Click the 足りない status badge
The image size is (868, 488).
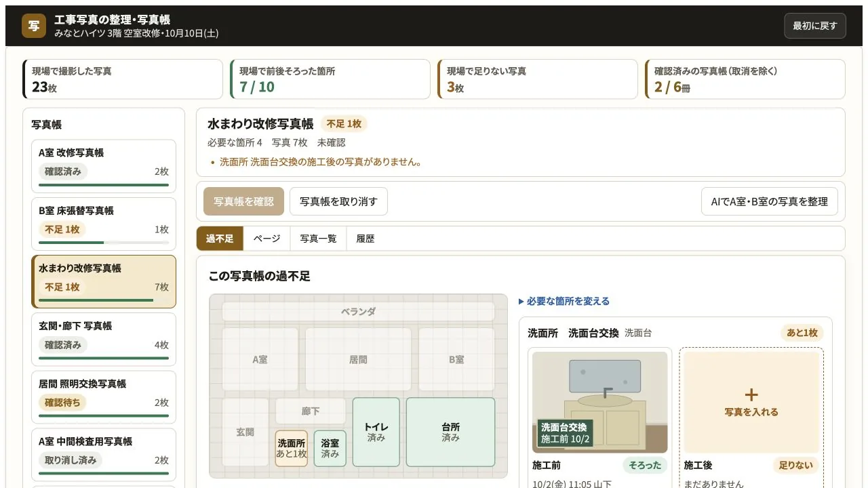pos(795,466)
